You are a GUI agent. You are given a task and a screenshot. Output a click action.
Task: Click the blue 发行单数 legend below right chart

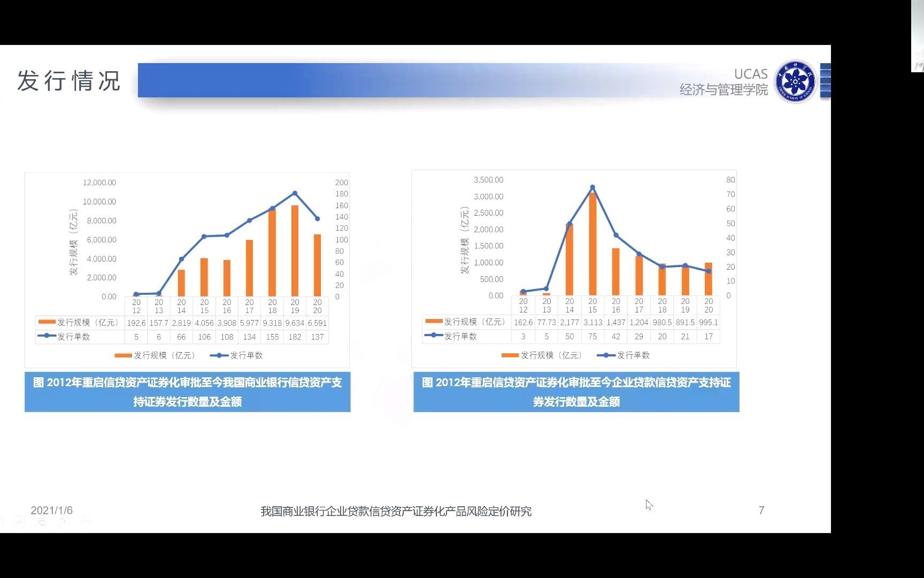(x=623, y=355)
